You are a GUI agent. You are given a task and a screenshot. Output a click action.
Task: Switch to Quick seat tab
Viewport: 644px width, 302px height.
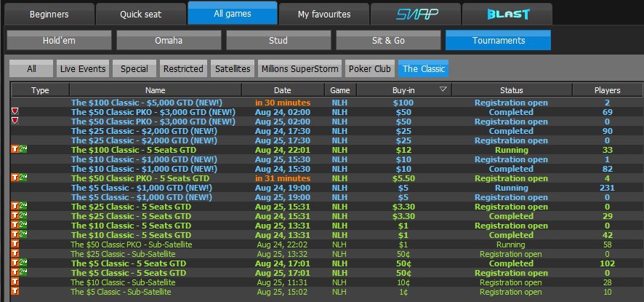(141, 15)
